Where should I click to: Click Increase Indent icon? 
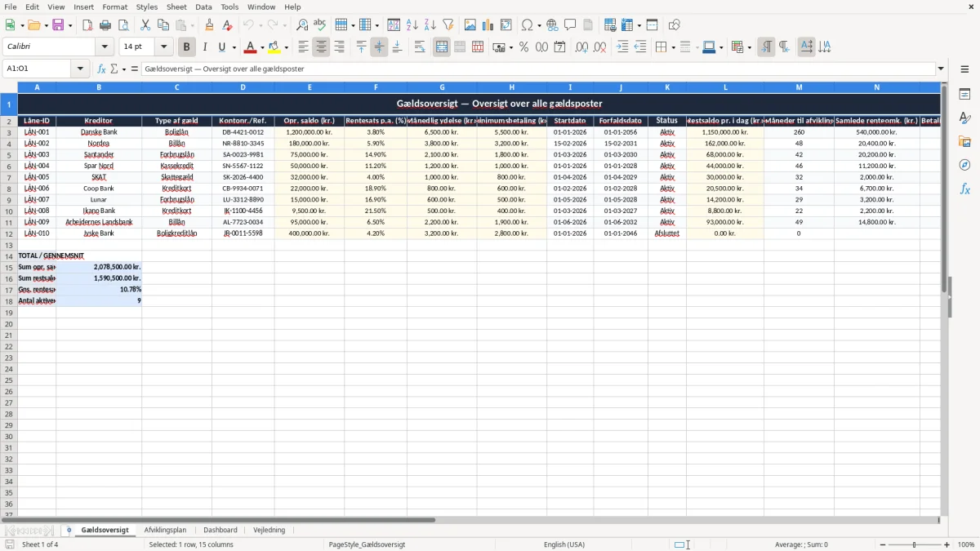[x=622, y=47]
